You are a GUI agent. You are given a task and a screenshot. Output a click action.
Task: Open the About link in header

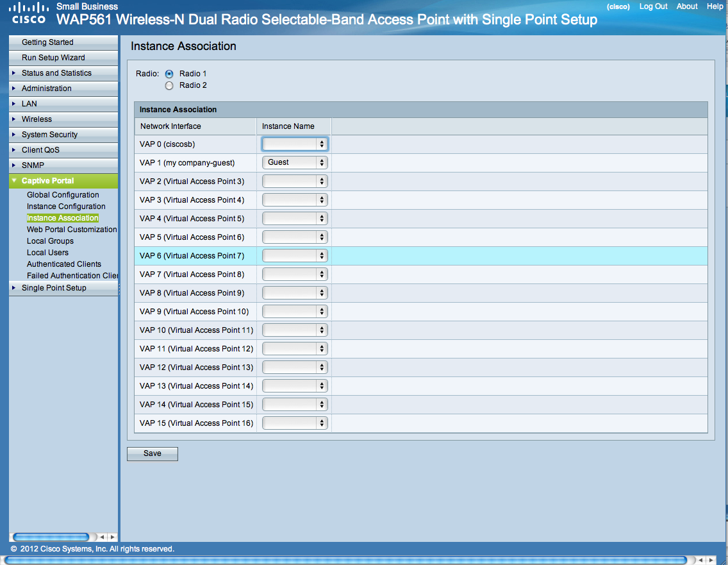687,6
